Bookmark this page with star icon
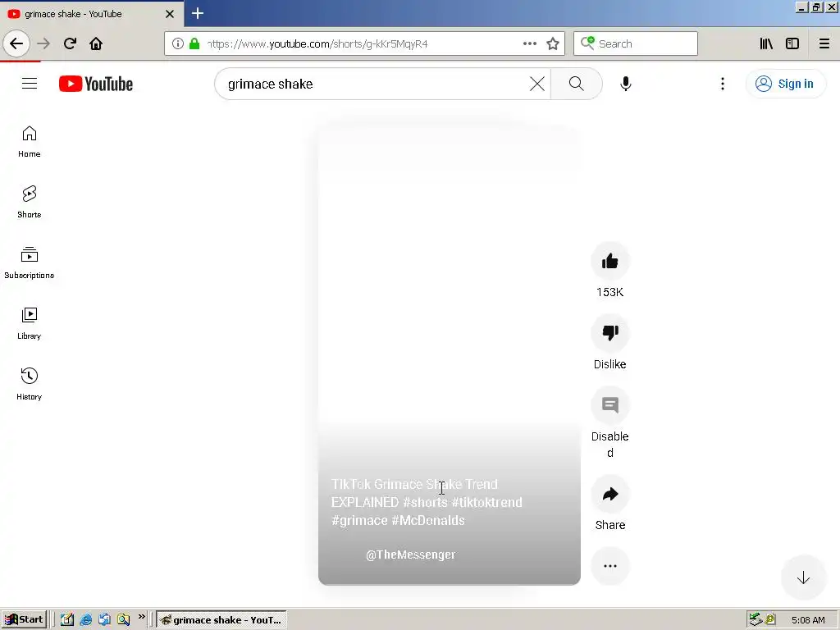This screenshot has height=630, width=840. point(553,43)
